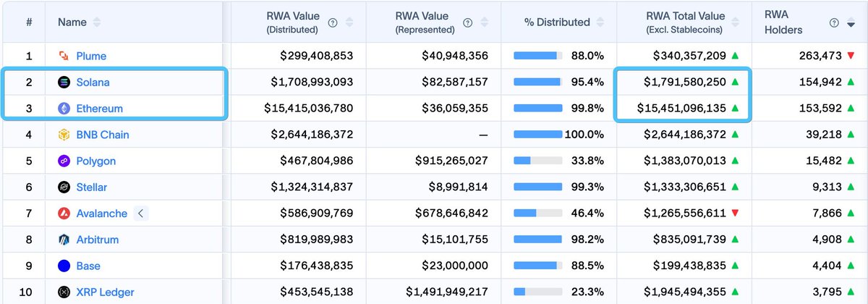Open the XRP Ledger network link
868x304 pixels.
coord(106,292)
